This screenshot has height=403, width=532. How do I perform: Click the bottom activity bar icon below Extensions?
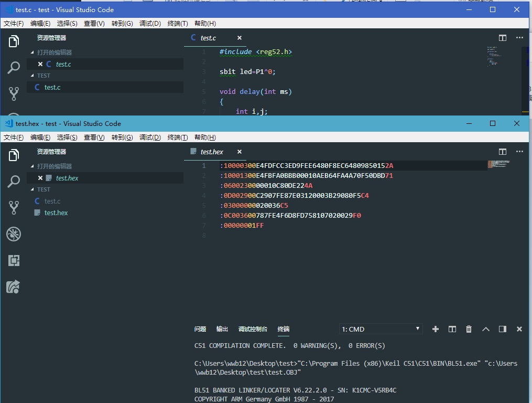coord(14,287)
